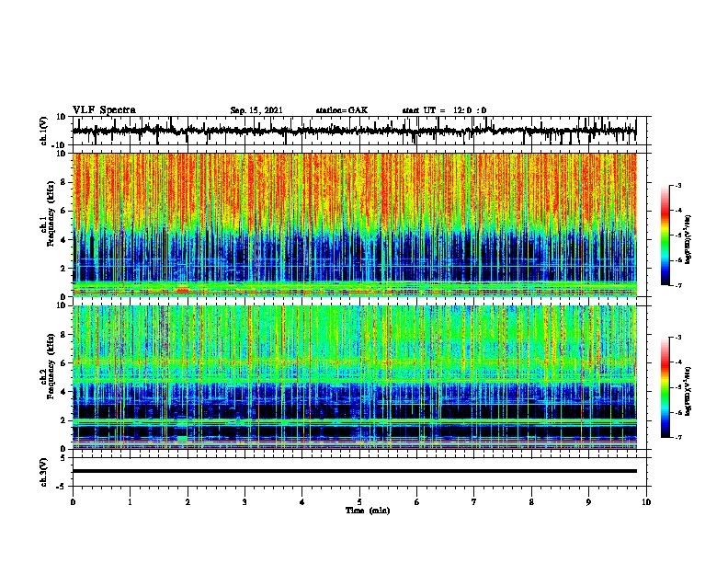Click the ch.1 Frequency (kHz) axis label
Viewport: 728px width, 563px height.
point(49,224)
